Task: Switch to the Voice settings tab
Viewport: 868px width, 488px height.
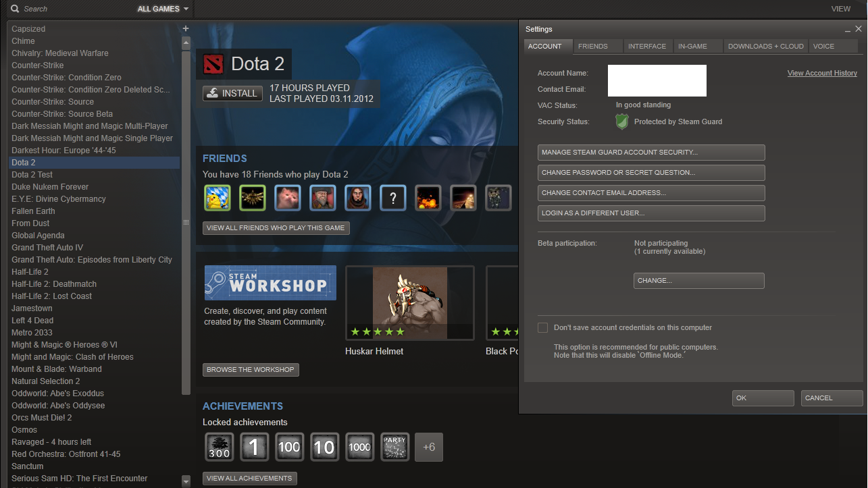Action: [x=833, y=46]
